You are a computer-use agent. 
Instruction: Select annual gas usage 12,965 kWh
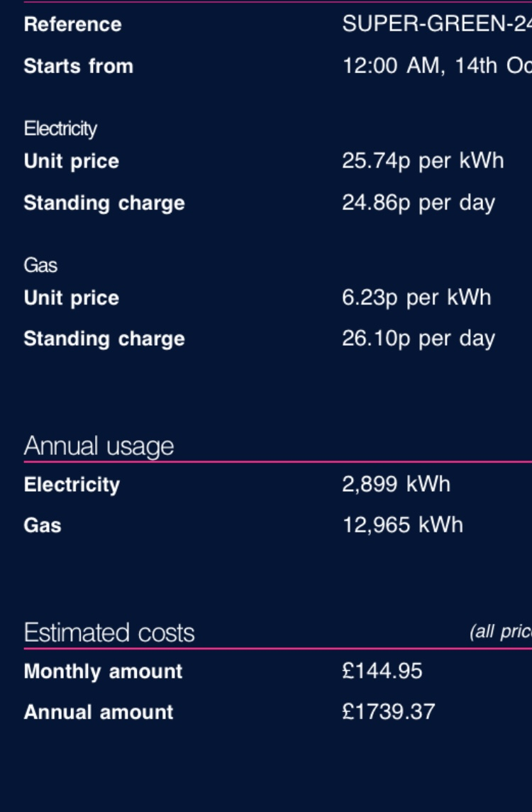point(402,525)
